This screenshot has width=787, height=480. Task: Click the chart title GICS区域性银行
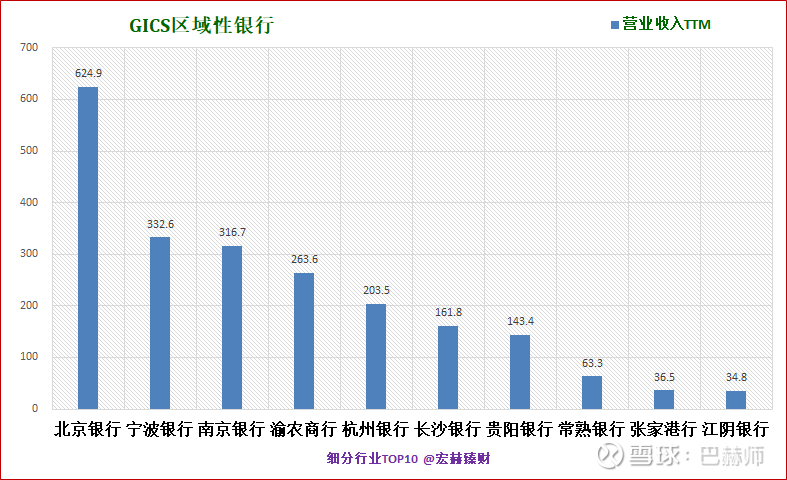(201, 25)
